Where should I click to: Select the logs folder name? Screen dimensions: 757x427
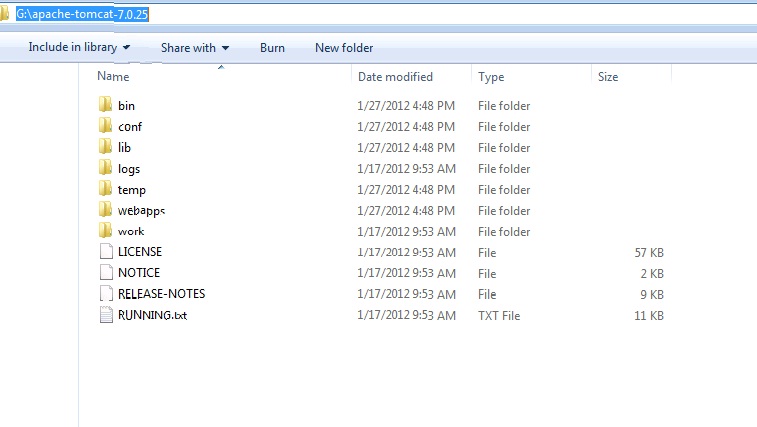(x=129, y=169)
